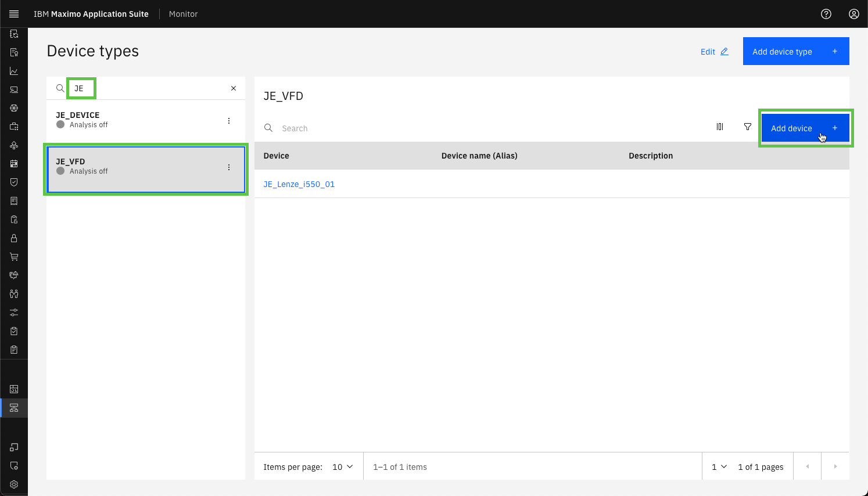Click the shopping cart sidebar icon

(x=14, y=257)
